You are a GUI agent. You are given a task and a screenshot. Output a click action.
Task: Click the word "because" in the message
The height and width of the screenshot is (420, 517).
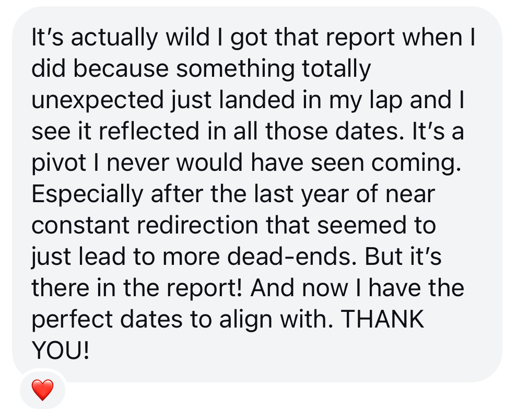click(x=121, y=68)
